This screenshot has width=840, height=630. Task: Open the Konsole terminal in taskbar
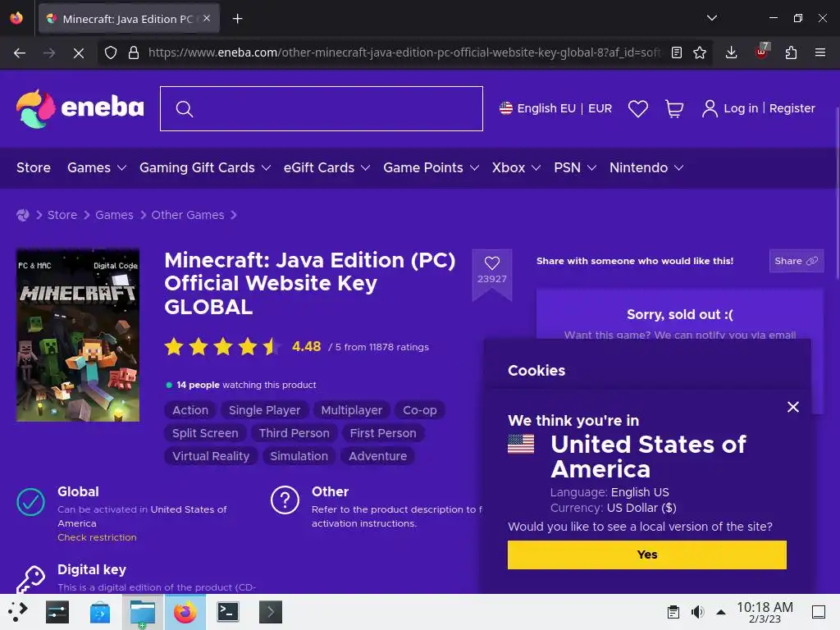[228, 612]
